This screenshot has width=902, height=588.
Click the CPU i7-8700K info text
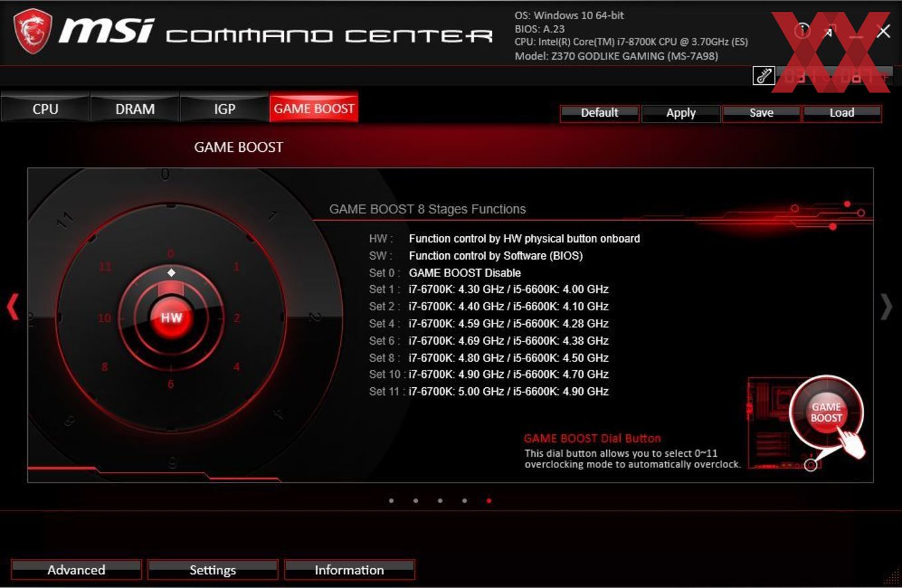631,42
